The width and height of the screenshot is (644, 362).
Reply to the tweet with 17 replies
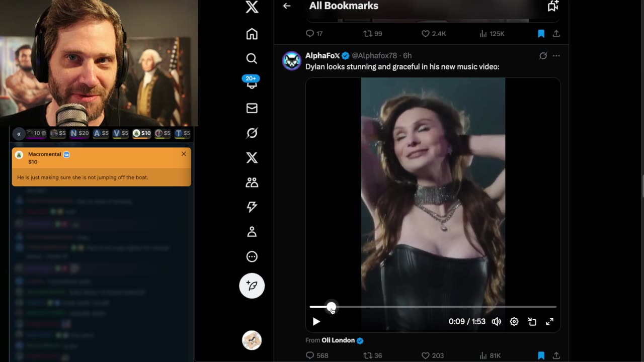(314, 34)
